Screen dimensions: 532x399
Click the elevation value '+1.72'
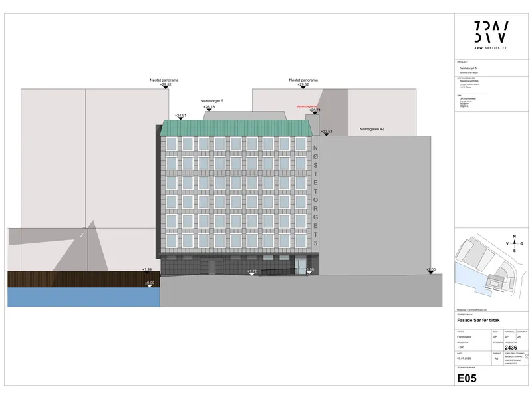tap(252, 271)
